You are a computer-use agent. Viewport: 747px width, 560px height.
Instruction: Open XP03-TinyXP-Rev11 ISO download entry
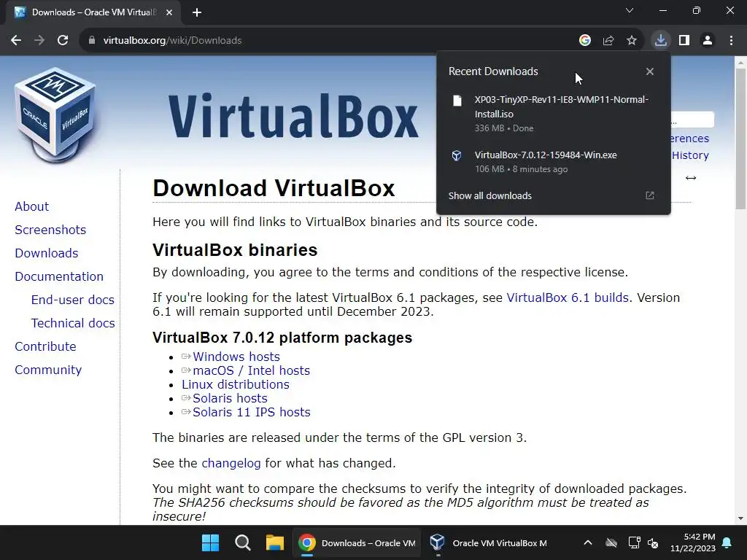pyautogui.click(x=554, y=113)
